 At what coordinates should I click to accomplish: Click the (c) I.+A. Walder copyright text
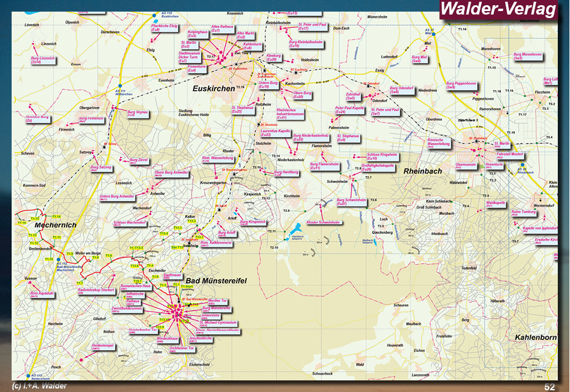pyautogui.click(x=38, y=386)
